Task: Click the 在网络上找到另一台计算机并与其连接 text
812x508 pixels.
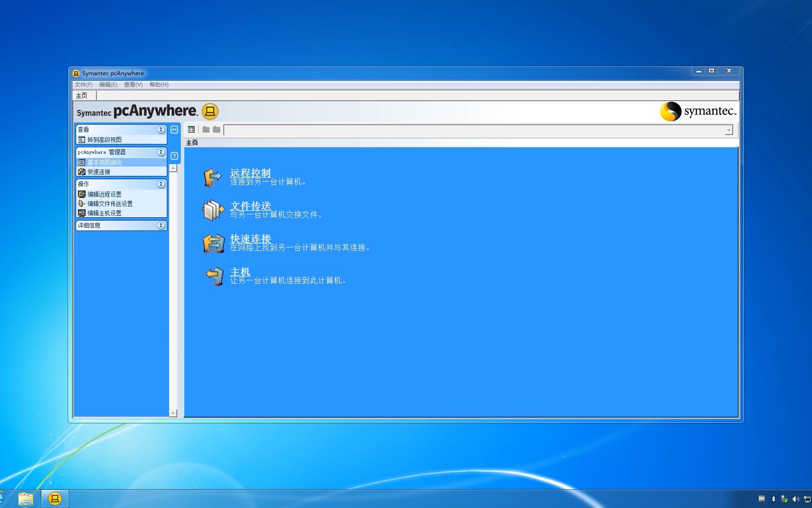Action: [300, 247]
